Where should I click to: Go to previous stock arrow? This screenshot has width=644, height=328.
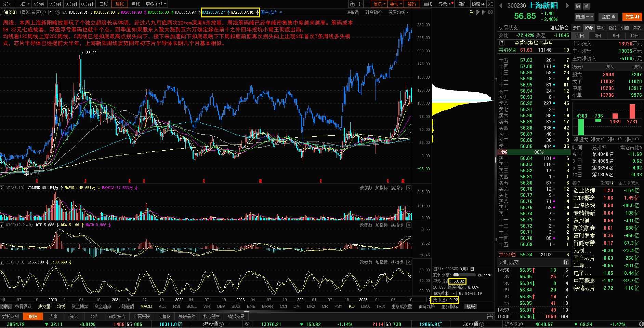tap(501, 5)
